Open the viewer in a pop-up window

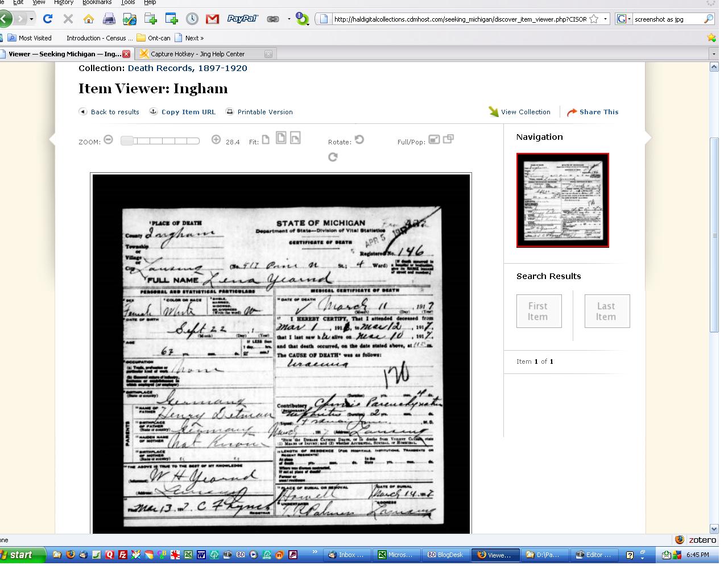pyautogui.click(x=448, y=139)
